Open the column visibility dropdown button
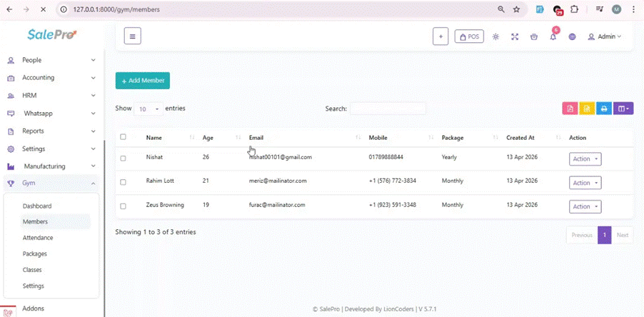Screen dimensions: 644x317 pyautogui.click(x=624, y=109)
